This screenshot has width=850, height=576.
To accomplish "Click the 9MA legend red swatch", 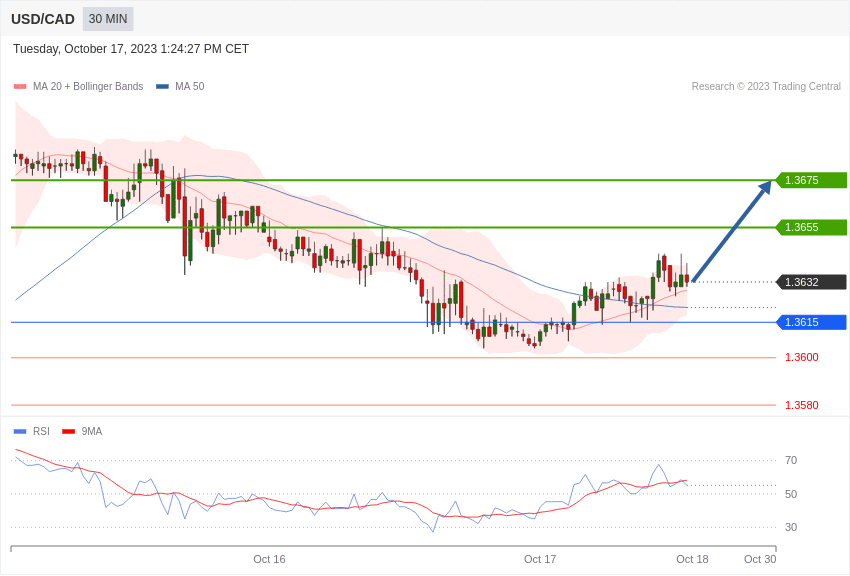I will [x=69, y=431].
